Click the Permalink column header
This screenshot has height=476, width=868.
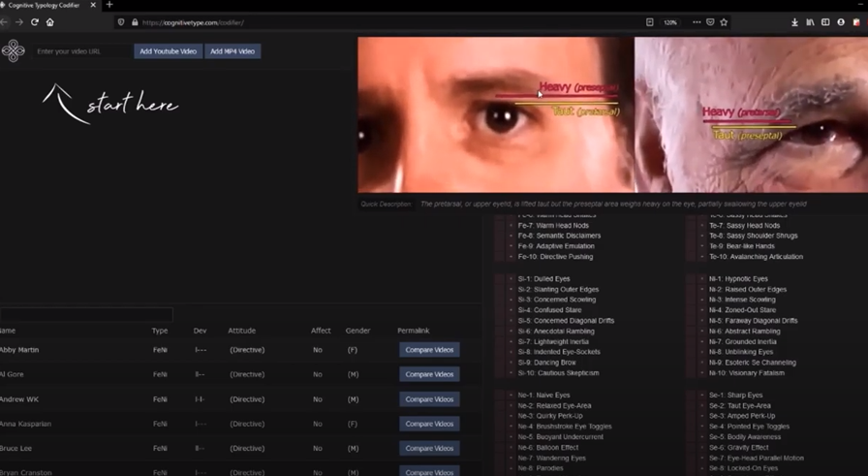[413, 331]
